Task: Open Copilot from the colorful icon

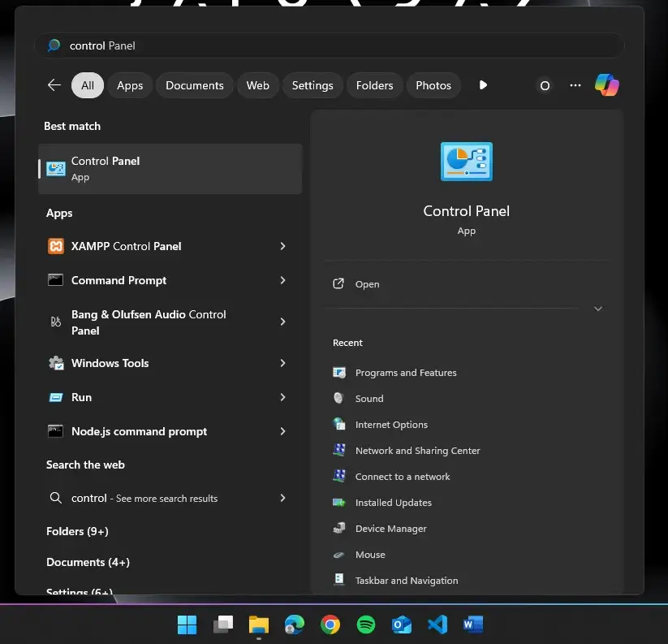Action: point(606,85)
